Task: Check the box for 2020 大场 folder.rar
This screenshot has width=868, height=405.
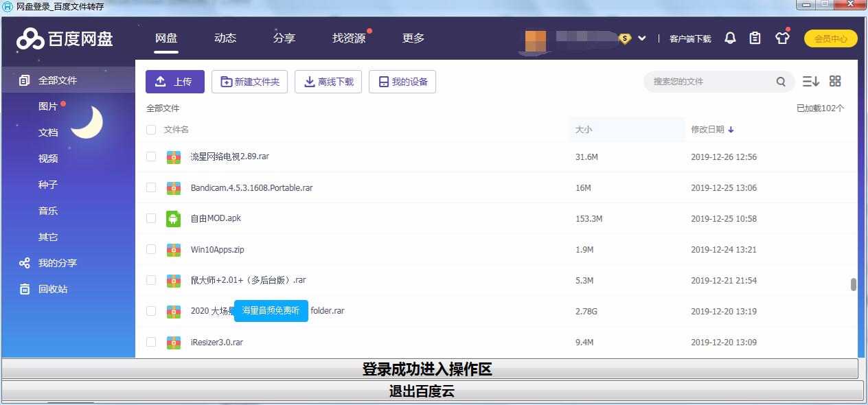Action: tap(151, 311)
